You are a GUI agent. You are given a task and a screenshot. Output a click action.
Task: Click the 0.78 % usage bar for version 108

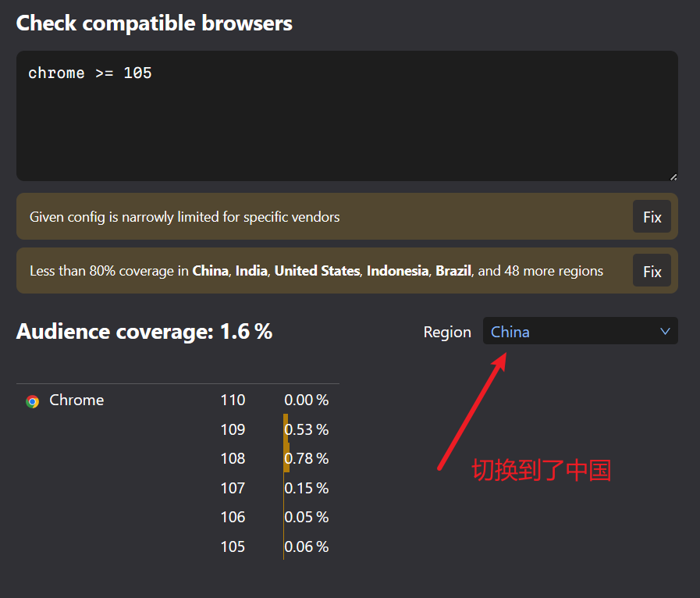click(x=286, y=458)
